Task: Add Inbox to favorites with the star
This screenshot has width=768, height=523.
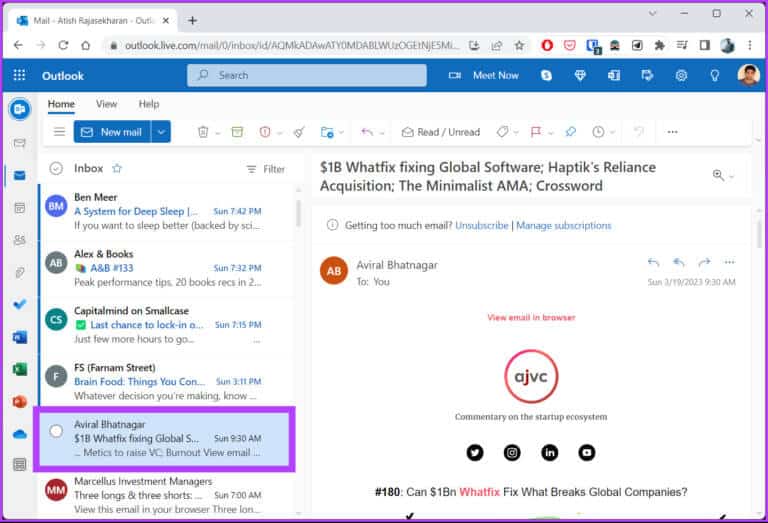Action: coord(117,168)
